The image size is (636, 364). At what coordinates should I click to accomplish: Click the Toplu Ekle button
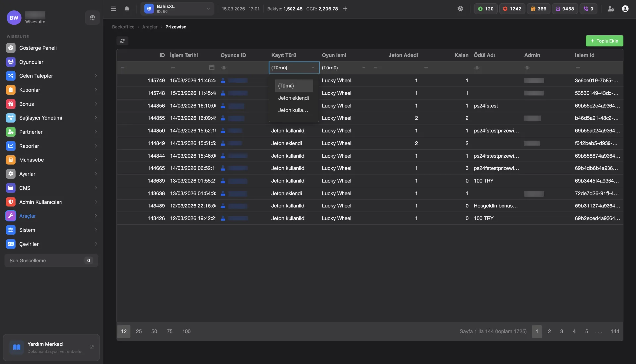604,41
